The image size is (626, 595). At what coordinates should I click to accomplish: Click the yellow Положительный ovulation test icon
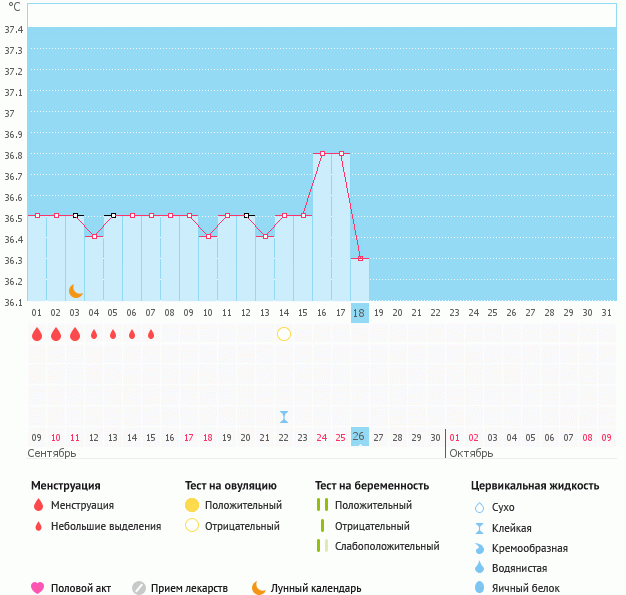coord(192,506)
